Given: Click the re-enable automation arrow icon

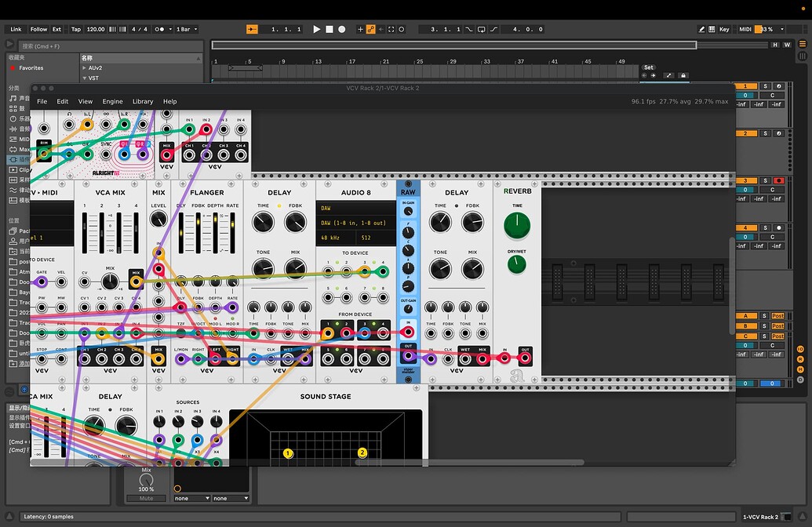Looking at the screenshot, I should (x=381, y=30).
